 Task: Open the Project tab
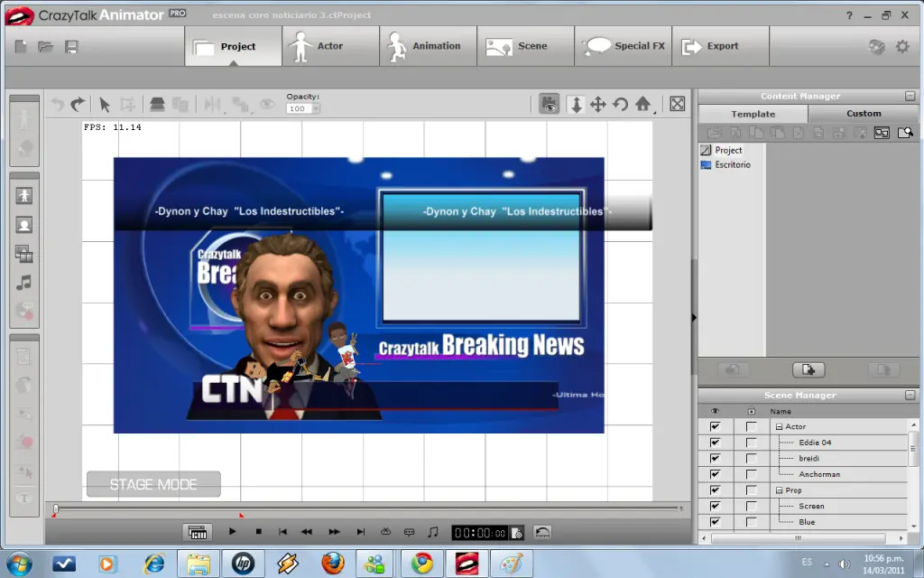[234, 46]
